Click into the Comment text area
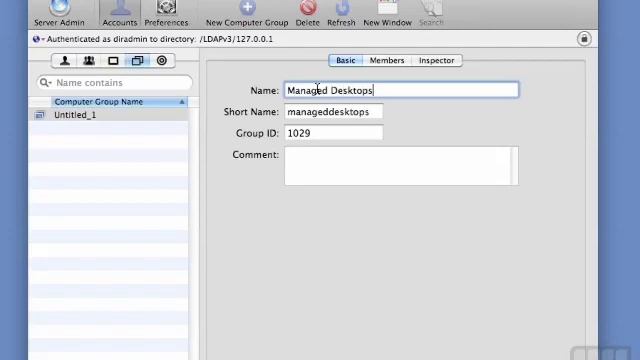 (398, 166)
